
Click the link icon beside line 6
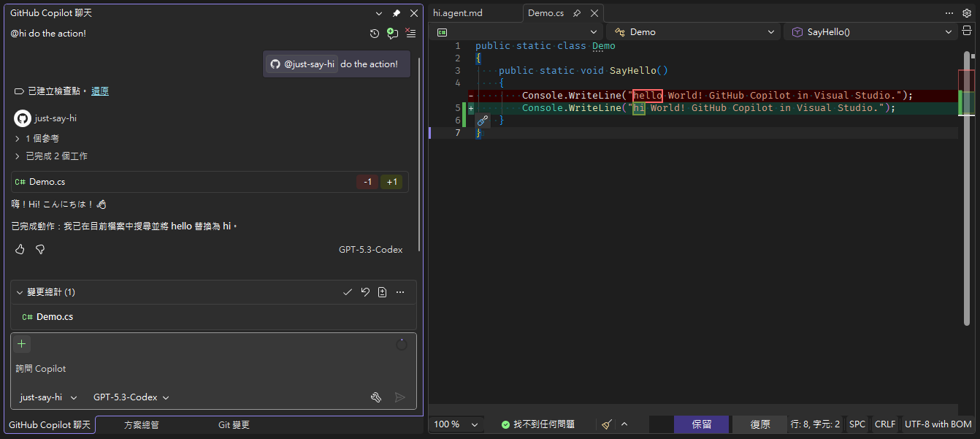482,121
